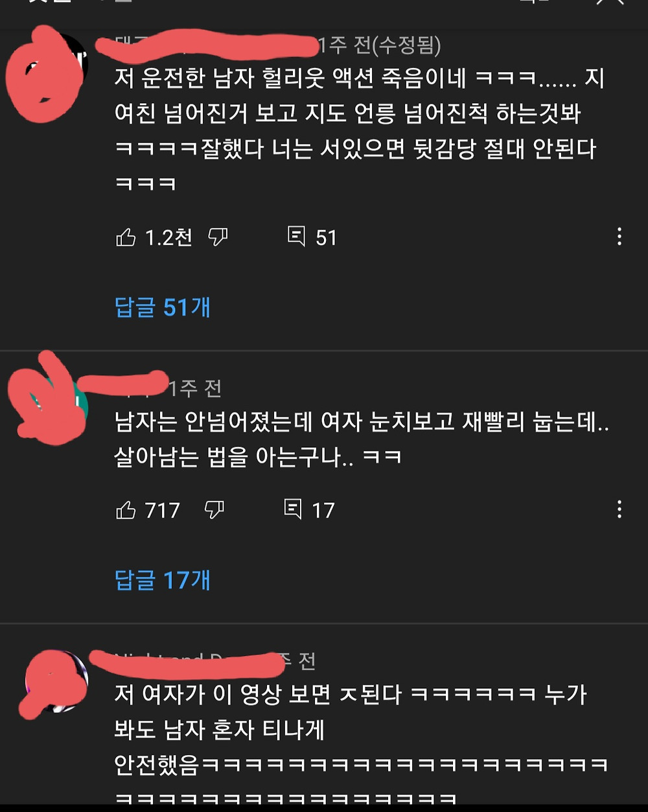Open three-dot menu of second comment

pos(619,509)
